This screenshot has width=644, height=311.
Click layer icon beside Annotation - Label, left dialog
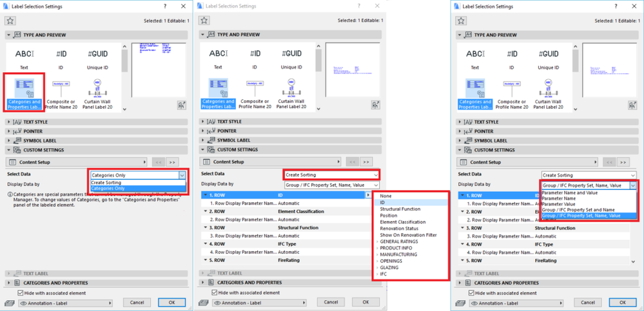coord(11,303)
